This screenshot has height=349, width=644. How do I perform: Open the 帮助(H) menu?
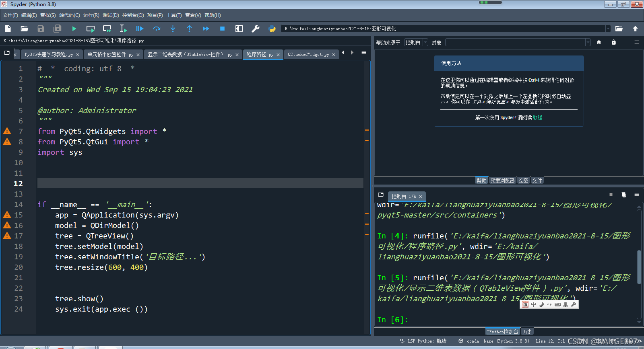point(213,15)
